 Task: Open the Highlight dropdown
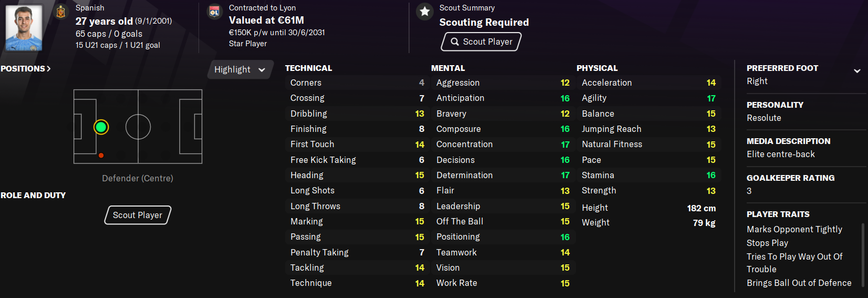[240, 69]
